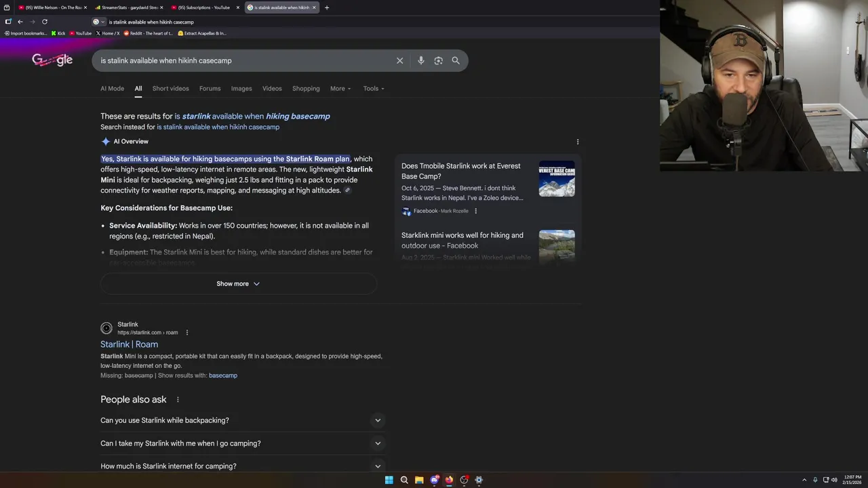Image resolution: width=868 pixels, height=488 pixels.
Task: Open the 'Starlink | Roam' result link
Action: [x=129, y=344]
